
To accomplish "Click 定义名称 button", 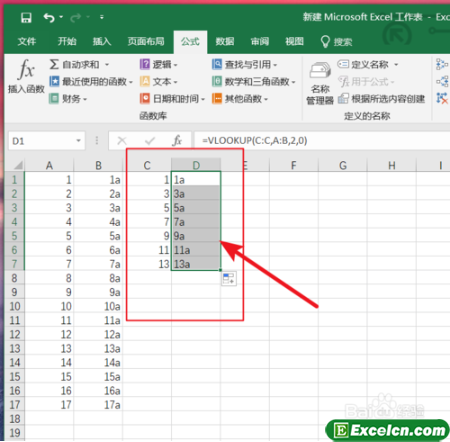I will click(x=363, y=64).
